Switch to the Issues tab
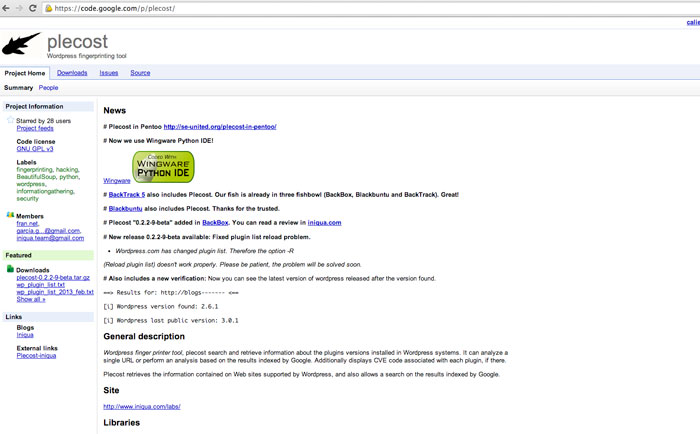 108,73
